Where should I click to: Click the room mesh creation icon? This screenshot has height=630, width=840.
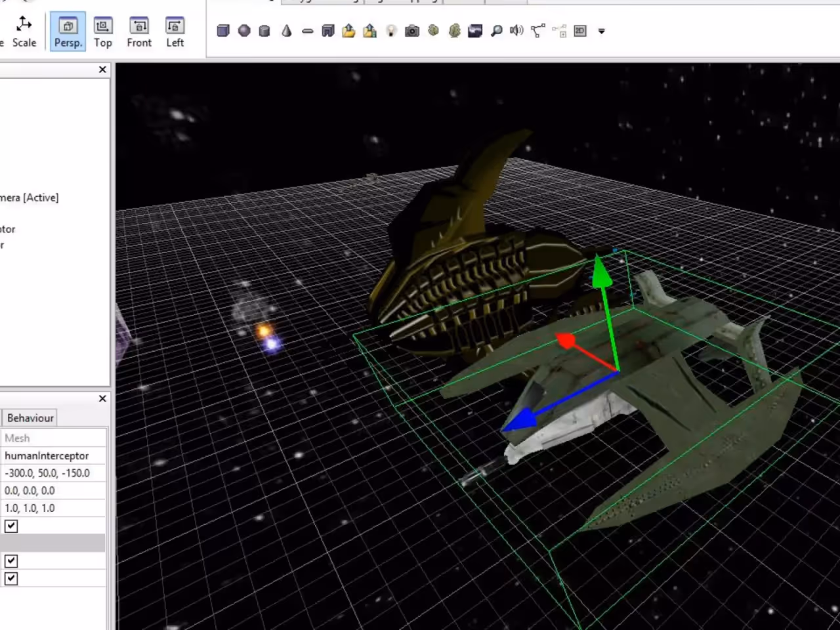tap(328, 30)
